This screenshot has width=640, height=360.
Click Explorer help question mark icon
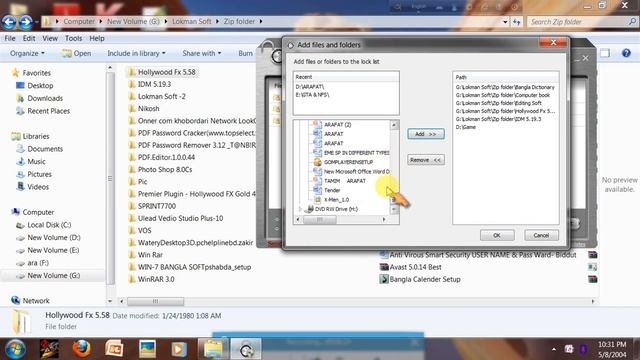click(x=627, y=53)
